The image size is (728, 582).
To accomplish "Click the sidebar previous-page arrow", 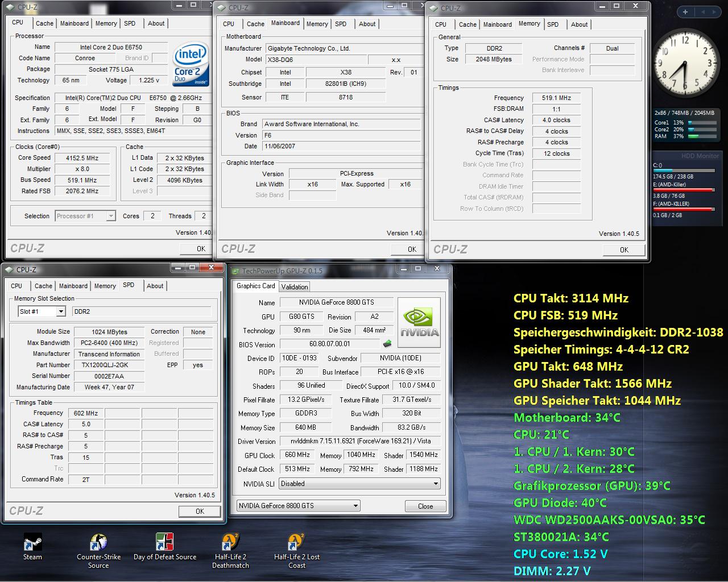I will (x=702, y=11).
